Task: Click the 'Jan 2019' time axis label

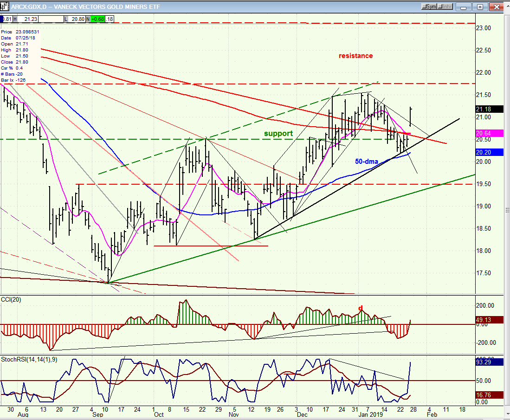Action: click(371, 415)
